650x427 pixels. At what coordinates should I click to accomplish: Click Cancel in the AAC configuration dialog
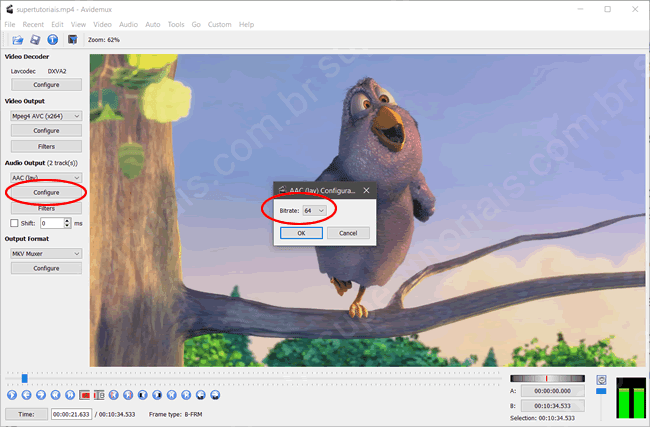(x=348, y=232)
